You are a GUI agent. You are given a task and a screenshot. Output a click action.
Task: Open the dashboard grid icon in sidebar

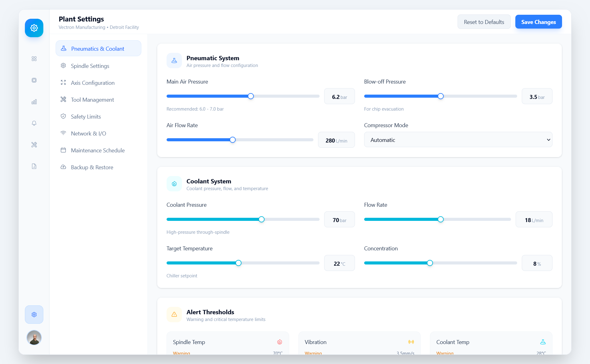[x=34, y=59]
